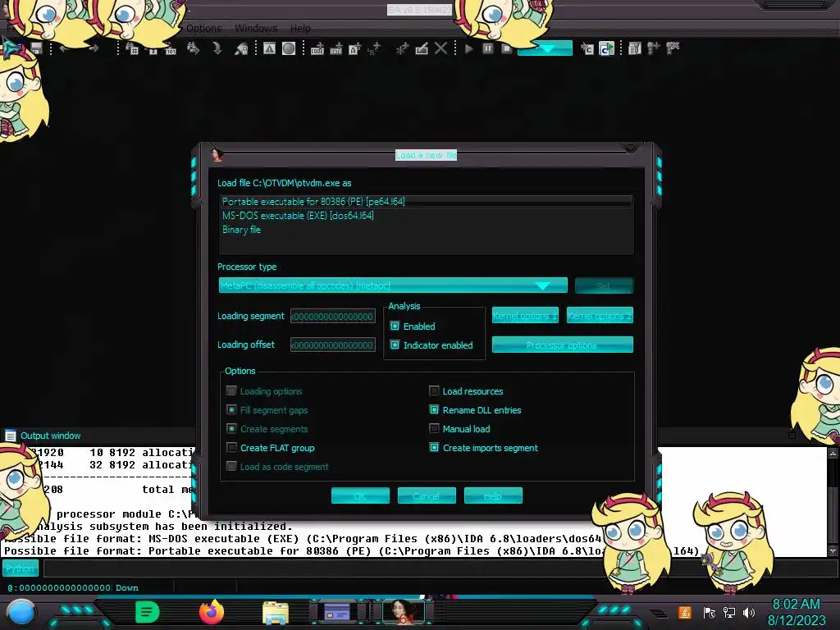Screen dimensions: 840x630
Task: Click the Output window panel icon
Action: click(x=10, y=436)
